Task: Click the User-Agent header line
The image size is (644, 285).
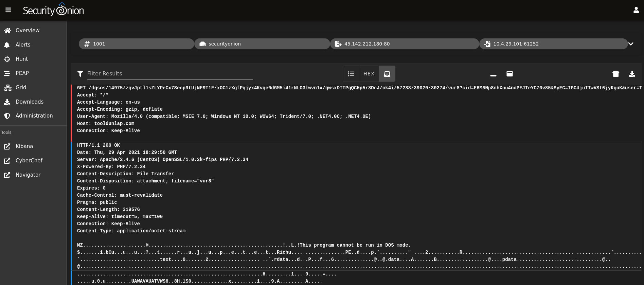Action: click(224, 117)
